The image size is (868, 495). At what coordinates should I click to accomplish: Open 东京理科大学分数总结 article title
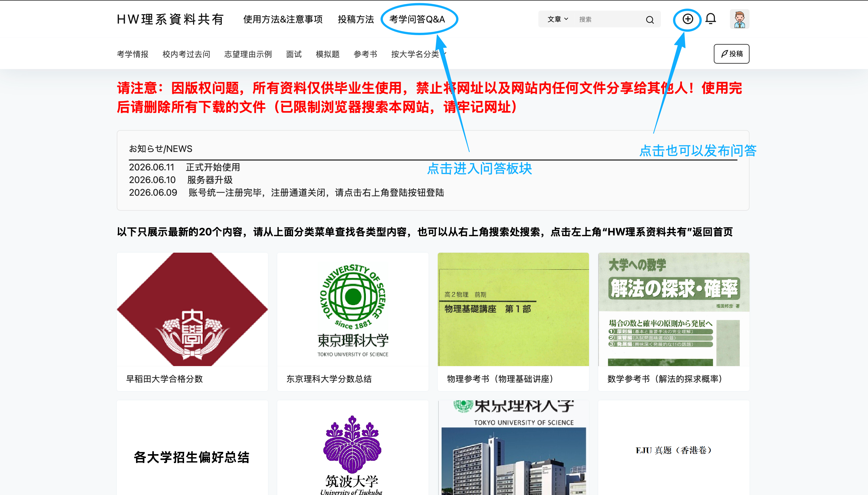[329, 379]
